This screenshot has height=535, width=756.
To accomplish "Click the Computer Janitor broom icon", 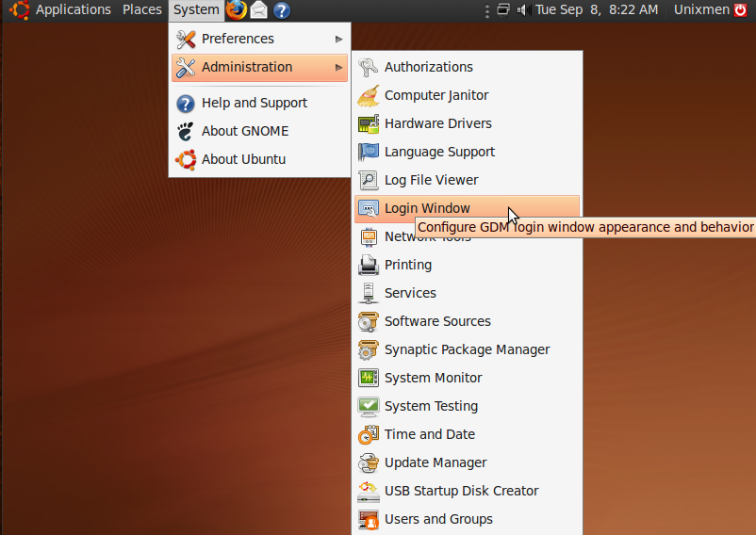I will tap(369, 96).
